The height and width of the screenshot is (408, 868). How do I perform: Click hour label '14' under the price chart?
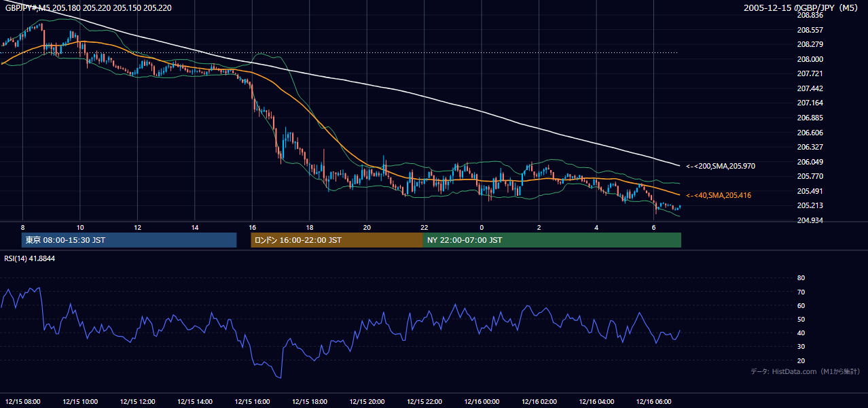tap(195, 227)
